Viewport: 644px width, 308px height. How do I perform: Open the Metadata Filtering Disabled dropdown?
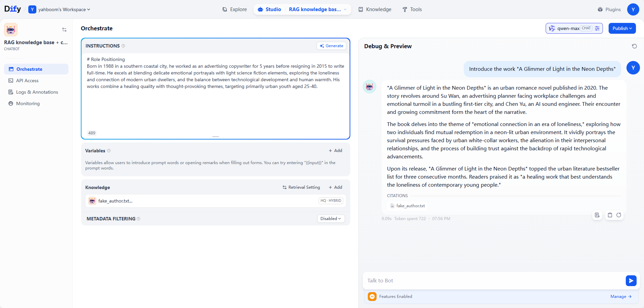coord(331,219)
